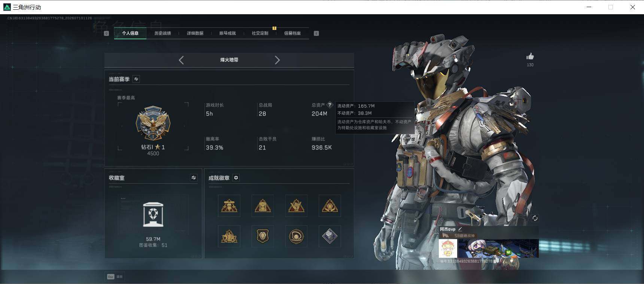Select first badge in top achievement row
This screenshot has width=644, height=284.
229,206
